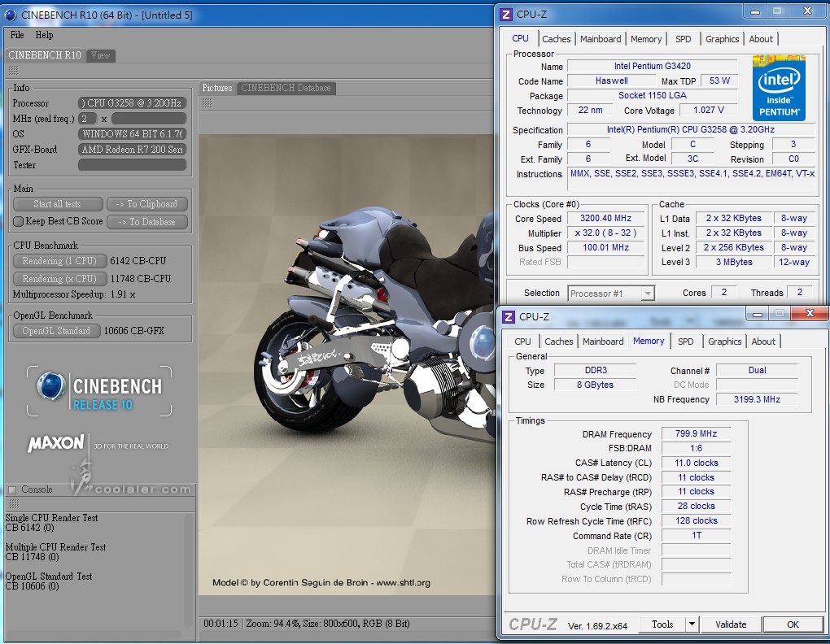Open the File menu in CINEBENCH

(x=17, y=35)
